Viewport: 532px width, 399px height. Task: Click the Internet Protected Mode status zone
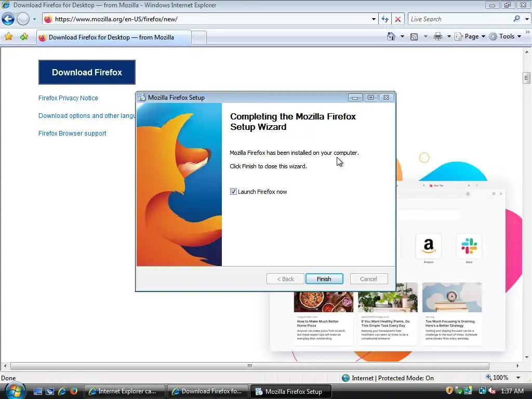(388, 378)
